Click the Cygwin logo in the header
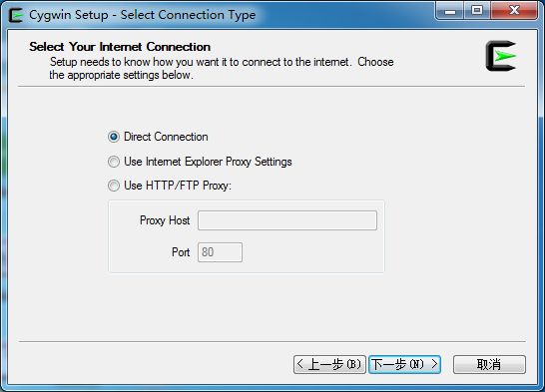 click(x=501, y=56)
